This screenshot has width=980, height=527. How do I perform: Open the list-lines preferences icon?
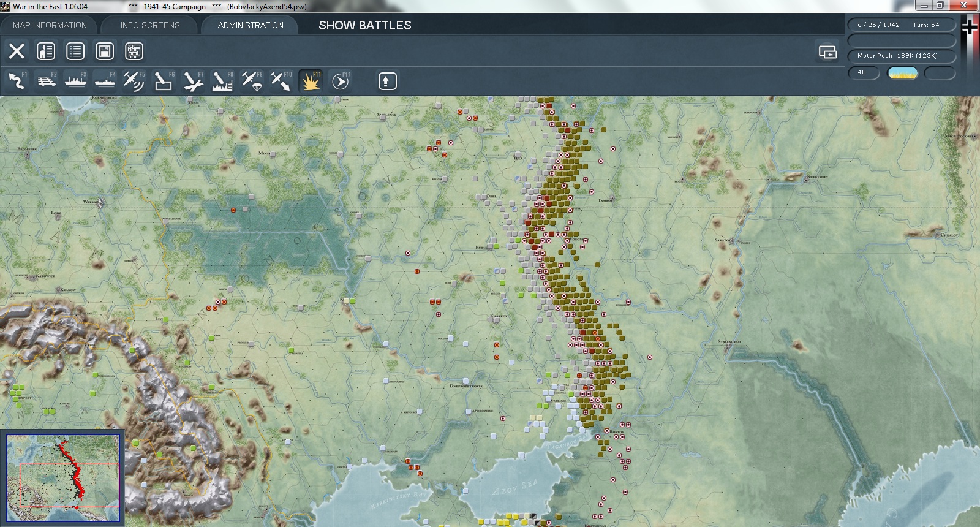click(x=75, y=51)
